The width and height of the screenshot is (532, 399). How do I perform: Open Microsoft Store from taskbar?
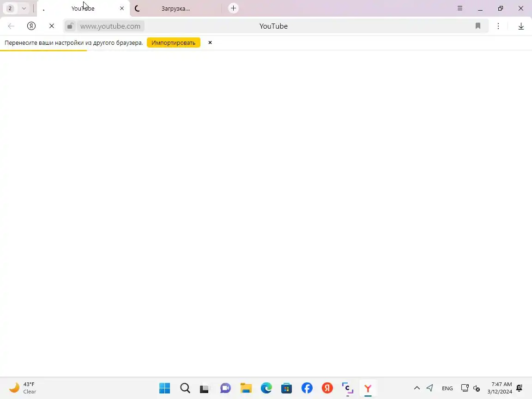point(286,388)
